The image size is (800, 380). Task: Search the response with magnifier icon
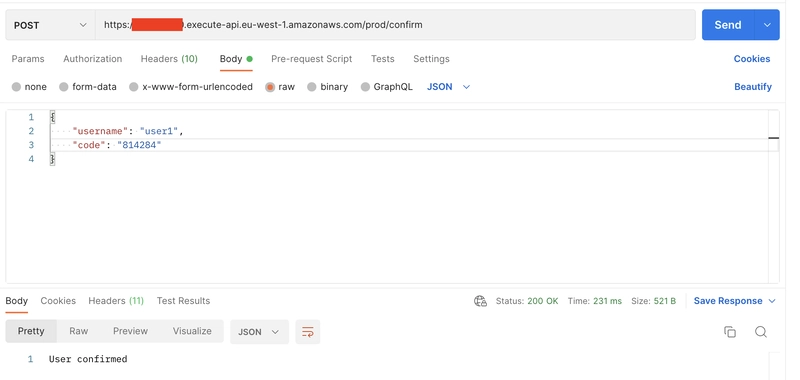coord(761,332)
